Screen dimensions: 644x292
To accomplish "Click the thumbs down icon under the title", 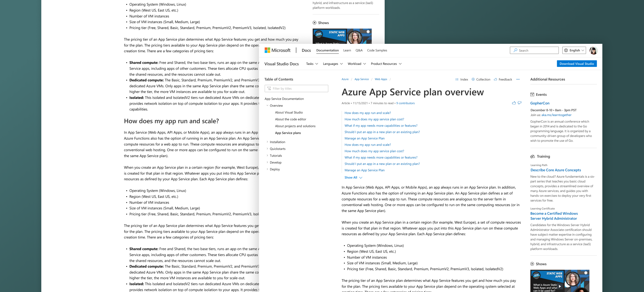I will (x=520, y=103).
